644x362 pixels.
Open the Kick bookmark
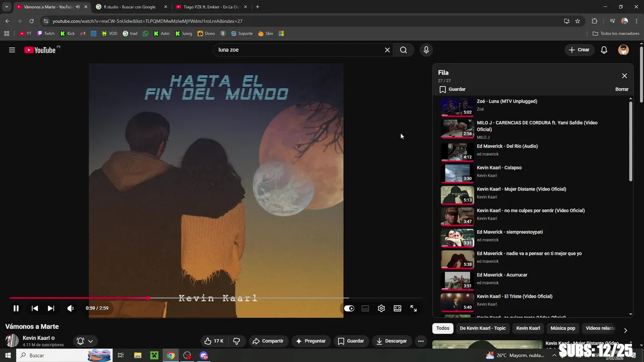click(67, 34)
